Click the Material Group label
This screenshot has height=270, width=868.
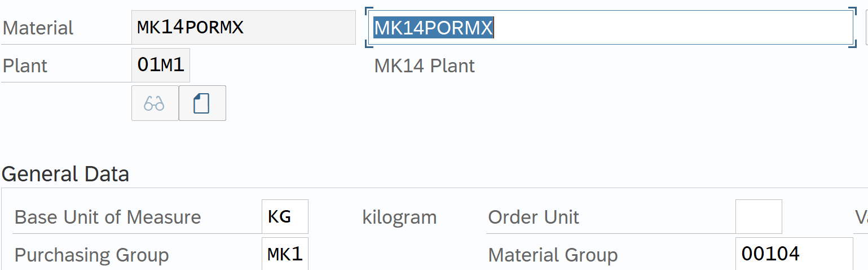point(553,255)
